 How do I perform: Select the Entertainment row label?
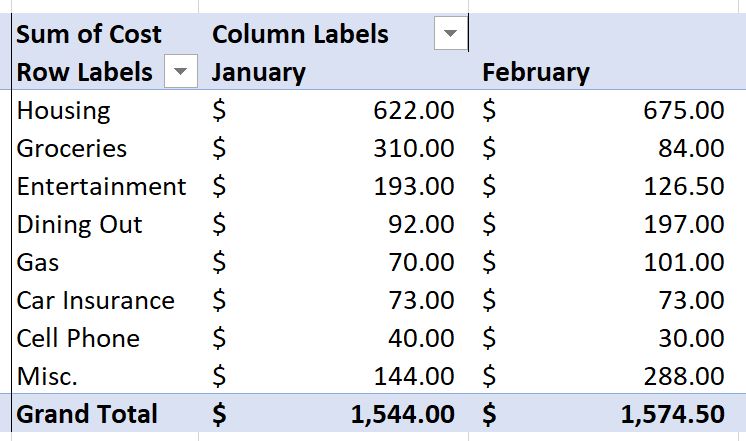coord(101,186)
